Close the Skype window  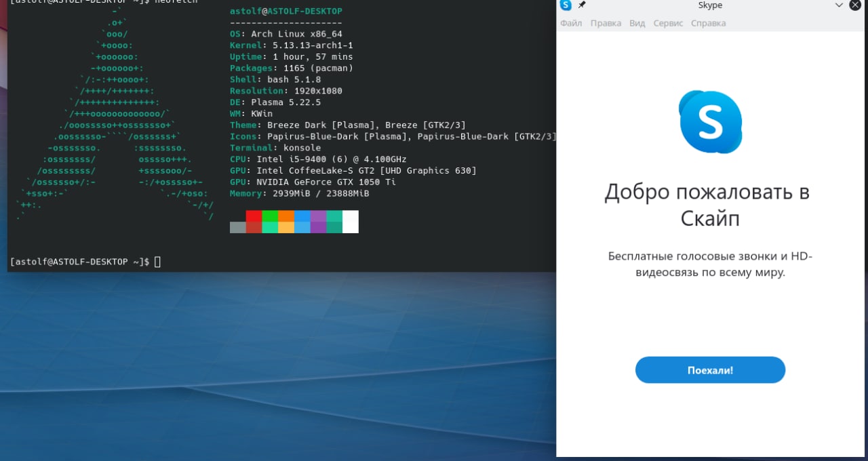click(855, 5)
